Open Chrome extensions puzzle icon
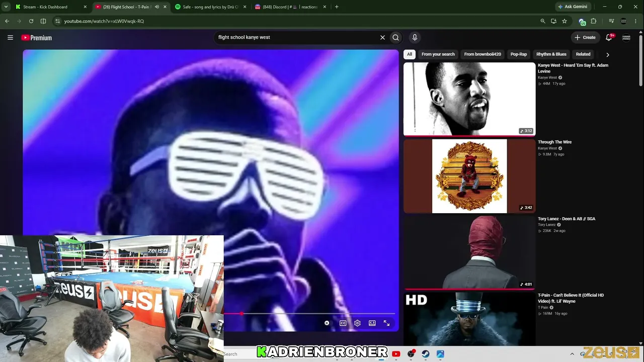Viewport: 644px width, 362px height. (x=594, y=21)
